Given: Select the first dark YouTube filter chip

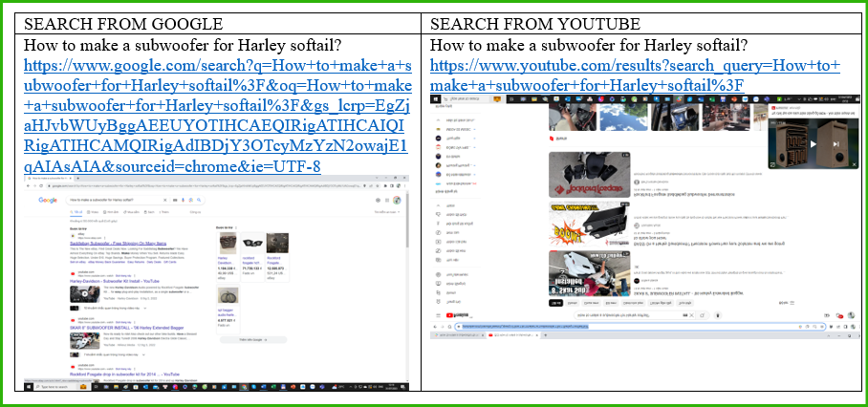Looking at the screenshot, I should 555,303.
